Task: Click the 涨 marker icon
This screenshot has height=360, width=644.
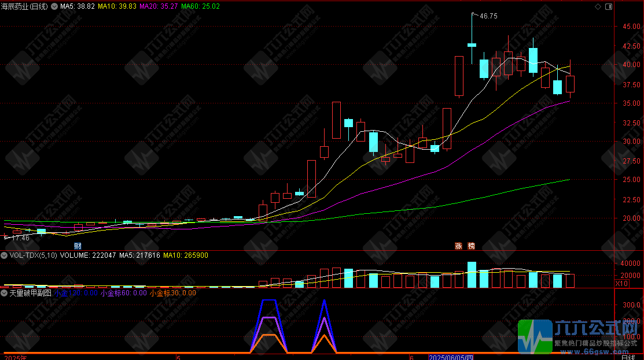Action: (458, 246)
